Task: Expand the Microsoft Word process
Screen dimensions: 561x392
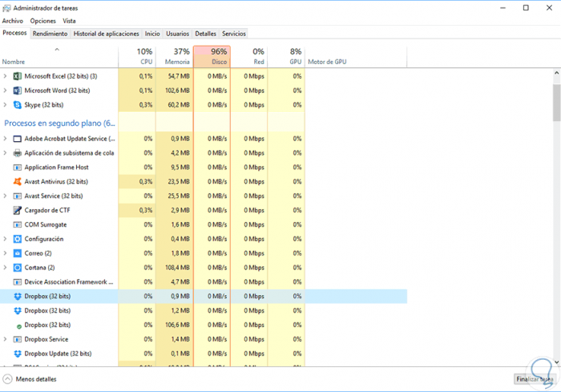Action: coord(5,91)
